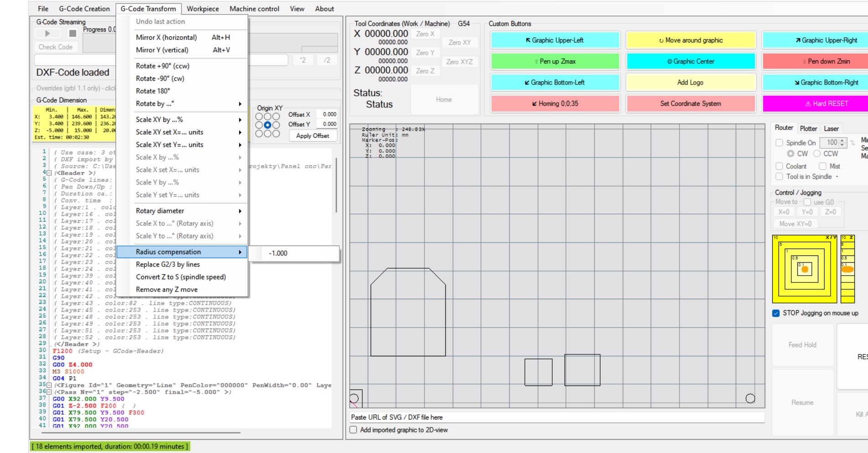Click Move around graphic button
The width and height of the screenshot is (868, 453).
(x=690, y=40)
